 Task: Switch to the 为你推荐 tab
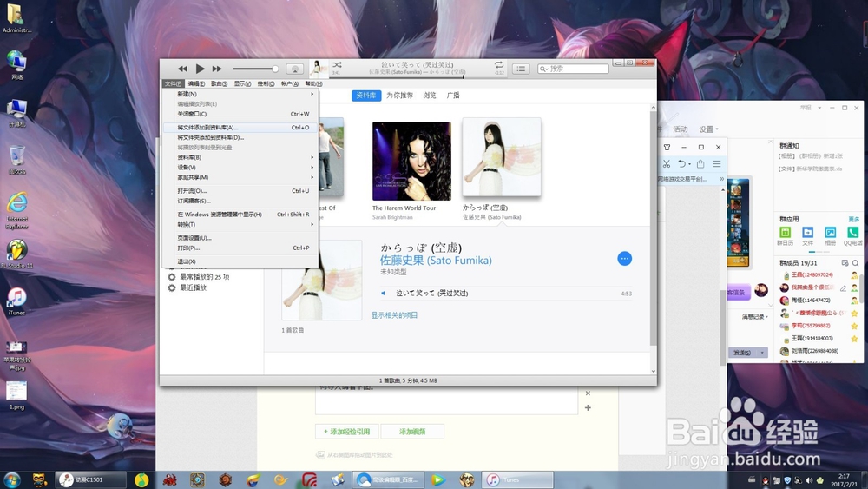coord(399,96)
